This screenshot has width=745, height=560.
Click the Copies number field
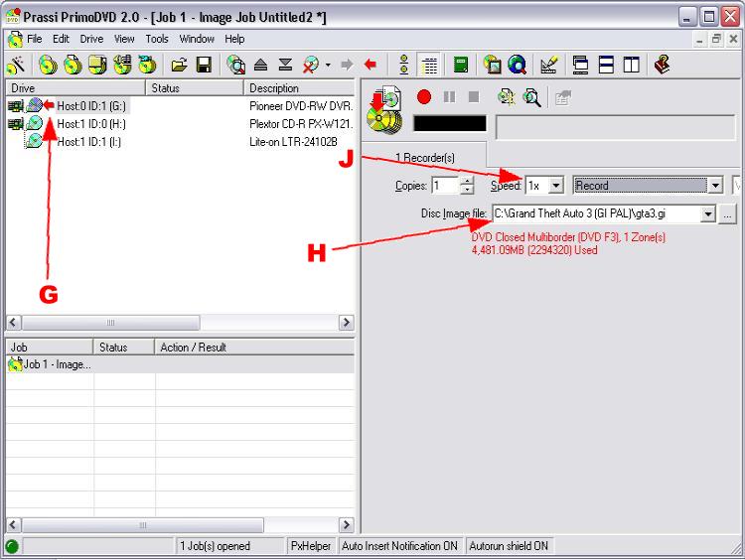point(446,186)
